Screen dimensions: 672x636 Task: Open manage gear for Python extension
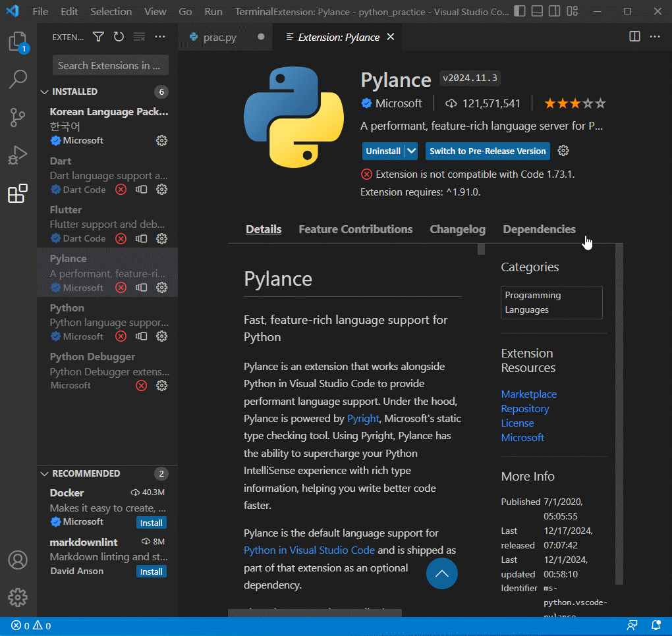pos(161,336)
